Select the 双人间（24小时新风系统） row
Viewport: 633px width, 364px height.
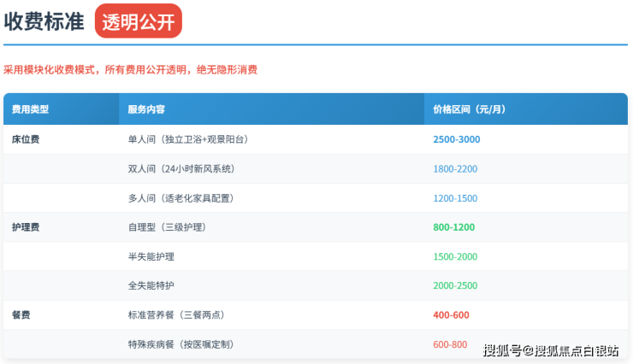181,168
